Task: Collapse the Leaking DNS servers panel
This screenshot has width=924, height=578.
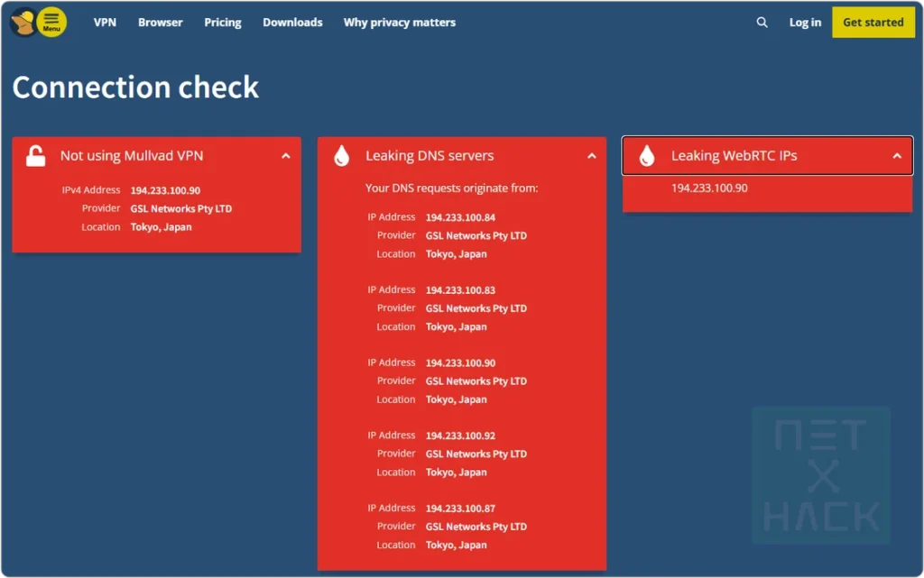Action: coord(592,155)
